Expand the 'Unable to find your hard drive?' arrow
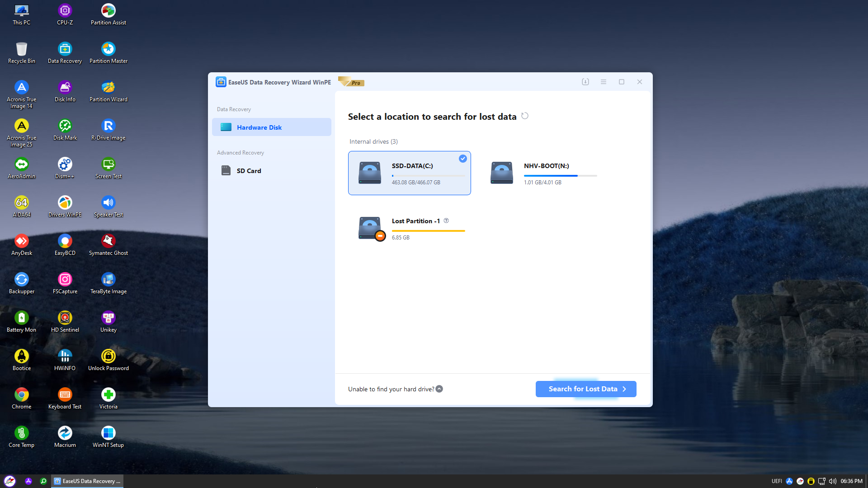Image resolution: width=868 pixels, height=488 pixels. tap(439, 389)
